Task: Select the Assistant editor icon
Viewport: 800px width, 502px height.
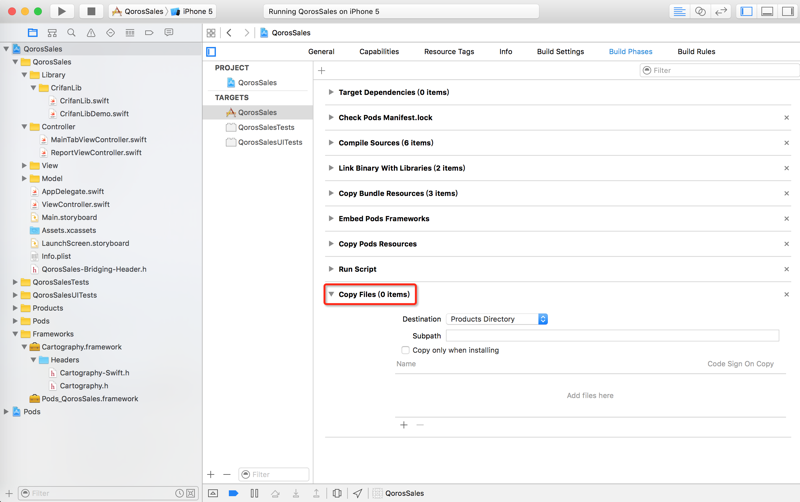Action: 701,11
